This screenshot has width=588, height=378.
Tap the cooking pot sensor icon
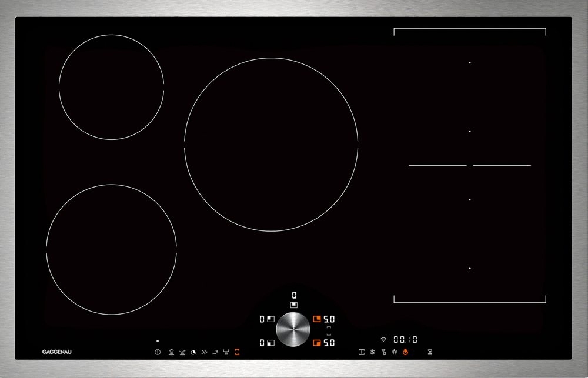tap(171, 352)
